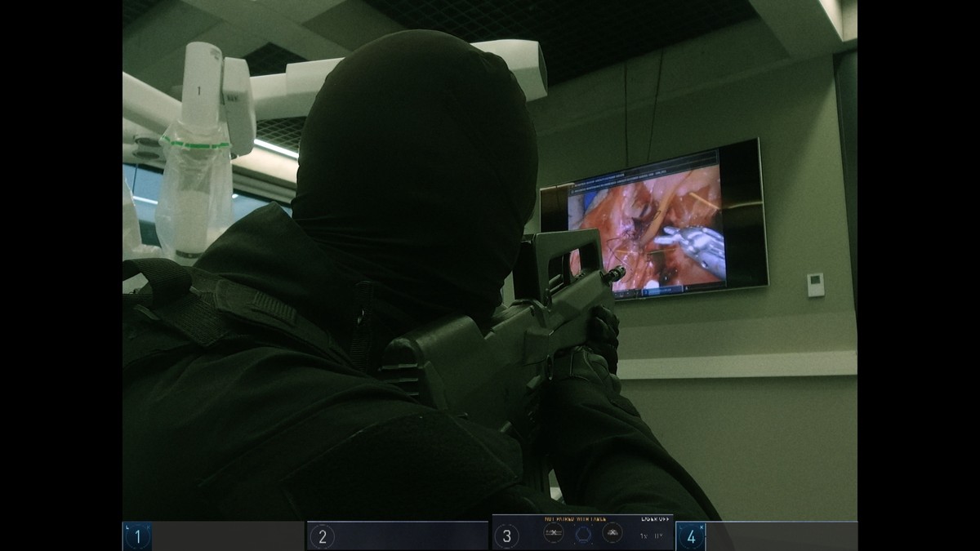
Task: Click the blue hexagon endoscope icon
Action: pyautogui.click(x=582, y=535)
